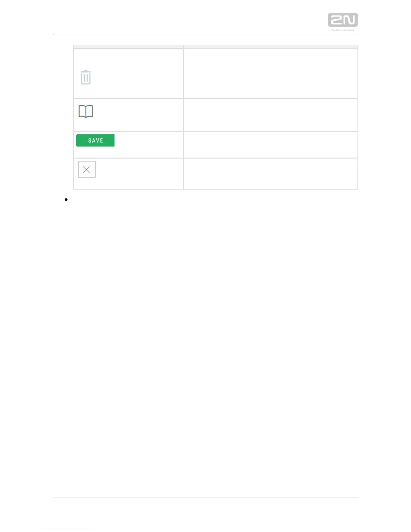Click the X close box icon

(x=87, y=169)
